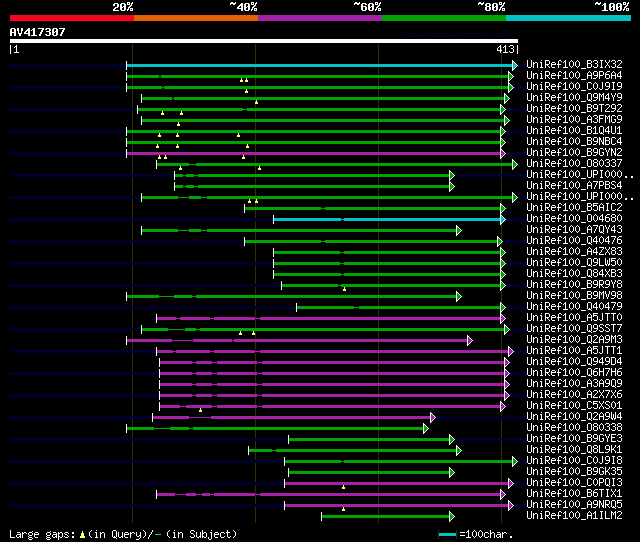640x542 pixels.
Task: Select the UniRef100_C0PQI3 label
Action: [x=574, y=483]
